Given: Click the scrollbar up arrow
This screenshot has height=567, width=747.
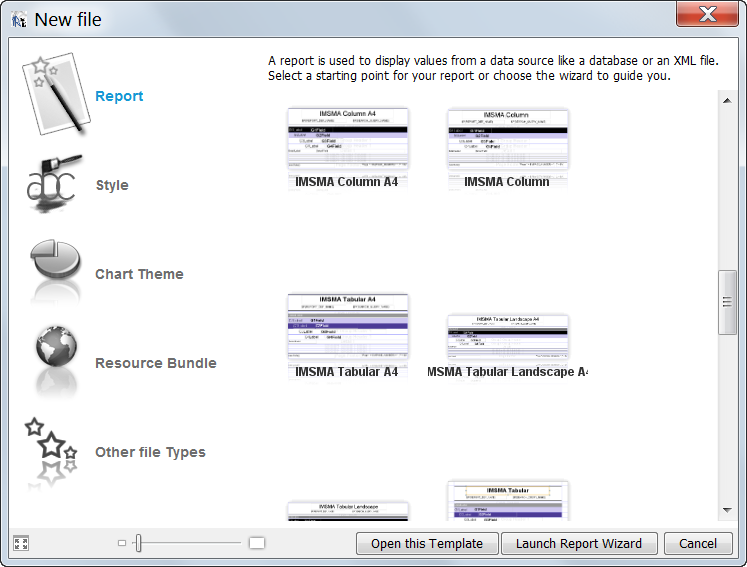Looking at the screenshot, I should point(727,97).
